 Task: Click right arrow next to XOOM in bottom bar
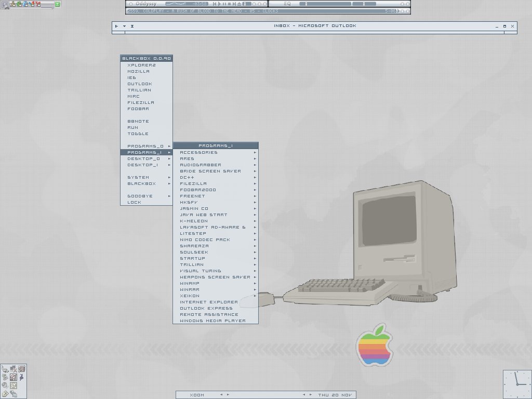(x=228, y=395)
